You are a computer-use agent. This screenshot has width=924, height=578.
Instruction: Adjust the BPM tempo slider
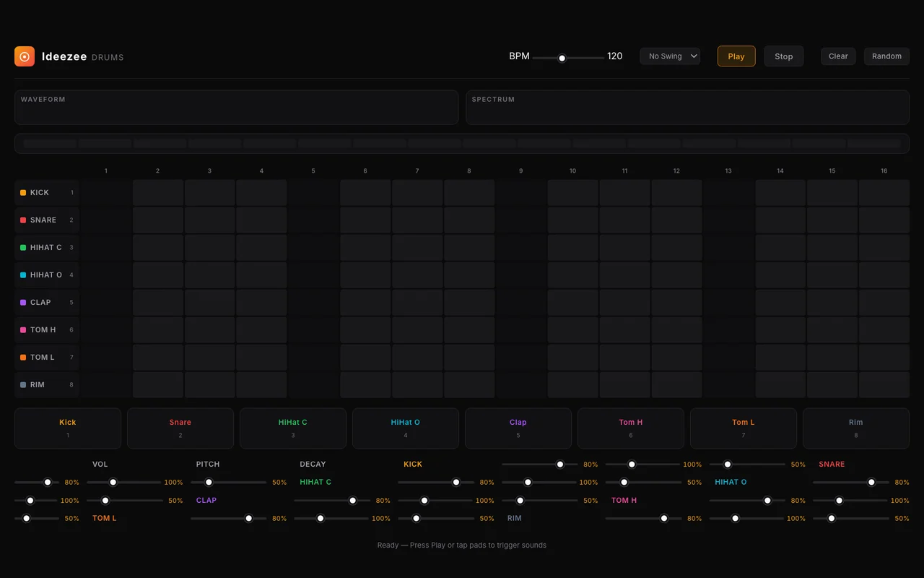(x=568, y=58)
